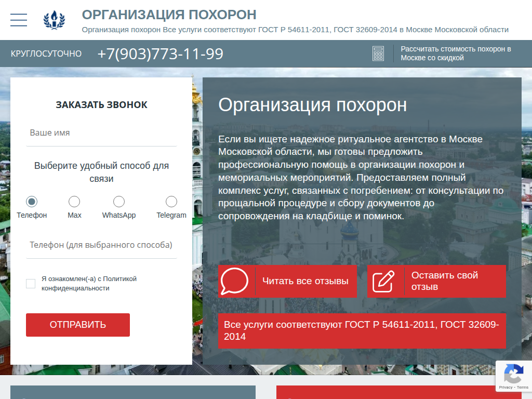Open the reCAPTCHA Privacy link
The height and width of the screenshot is (399, 532).
(x=506, y=388)
